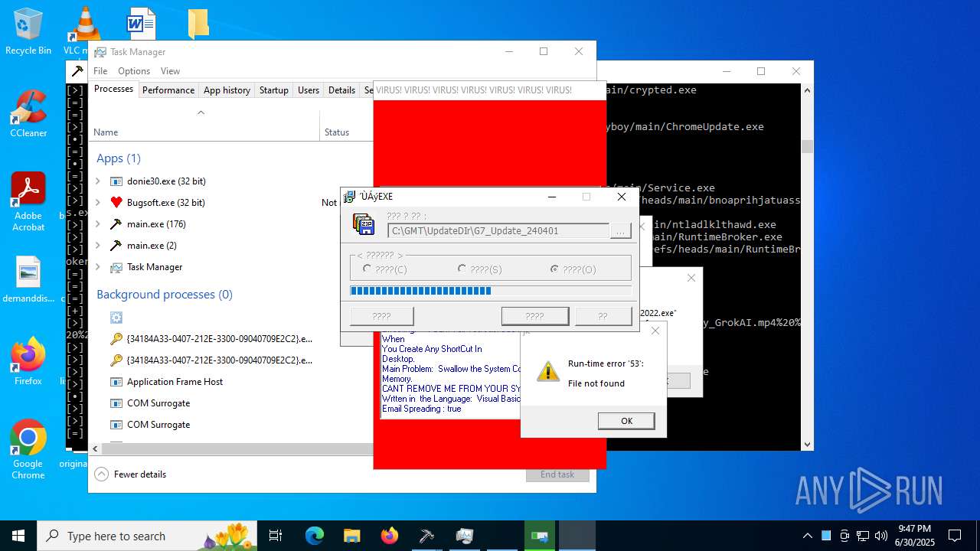Click the ?? button in installer dialog
The height and width of the screenshot is (551, 980).
(603, 316)
